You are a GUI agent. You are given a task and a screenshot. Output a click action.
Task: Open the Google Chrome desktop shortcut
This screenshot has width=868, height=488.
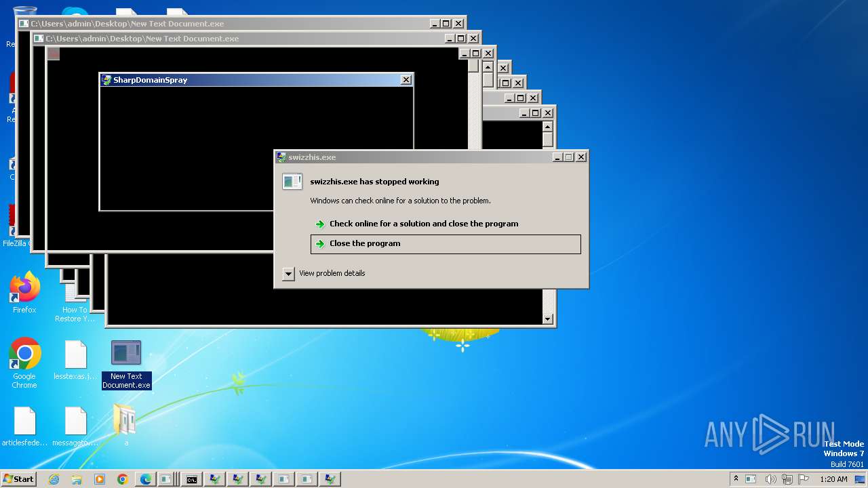coord(24,363)
